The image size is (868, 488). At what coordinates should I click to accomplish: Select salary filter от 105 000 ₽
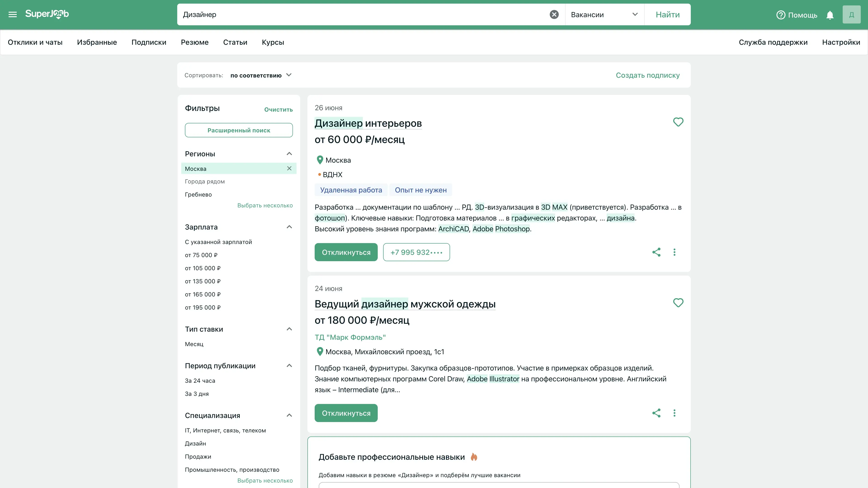(x=203, y=268)
